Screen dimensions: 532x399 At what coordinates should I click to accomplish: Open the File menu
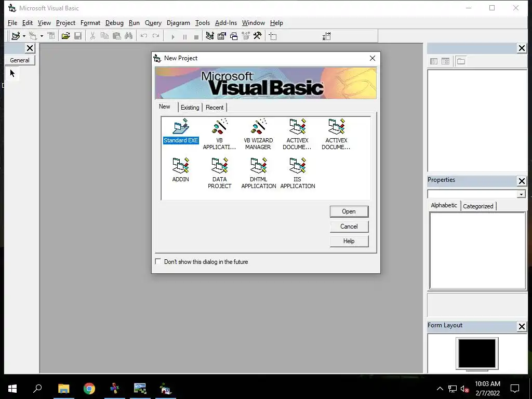point(12,23)
